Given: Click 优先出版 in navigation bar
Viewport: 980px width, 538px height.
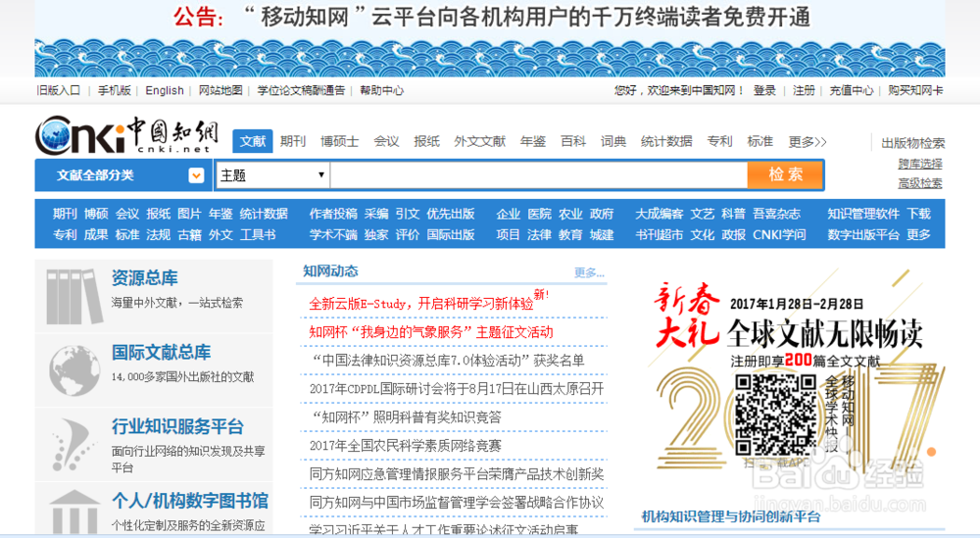Looking at the screenshot, I should click(451, 214).
